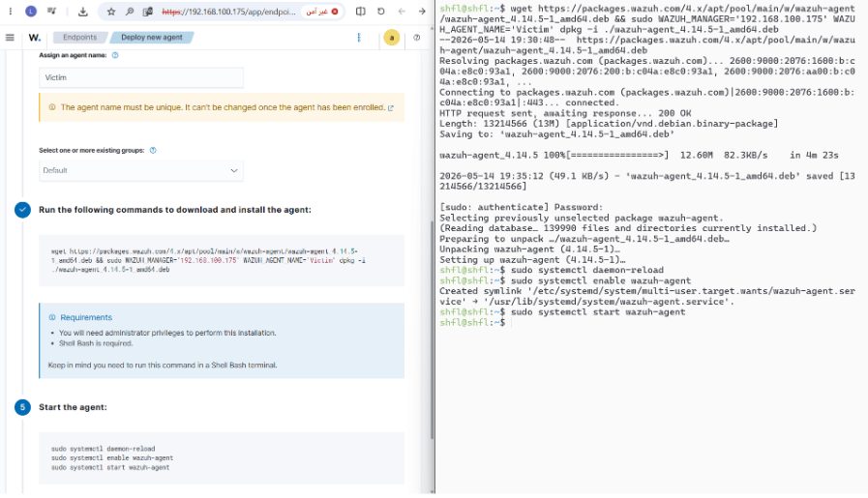Click terminal '[sudo: authenticate] Password:' line
The height and width of the screenshot is (498, 868).
coord(521,208)
